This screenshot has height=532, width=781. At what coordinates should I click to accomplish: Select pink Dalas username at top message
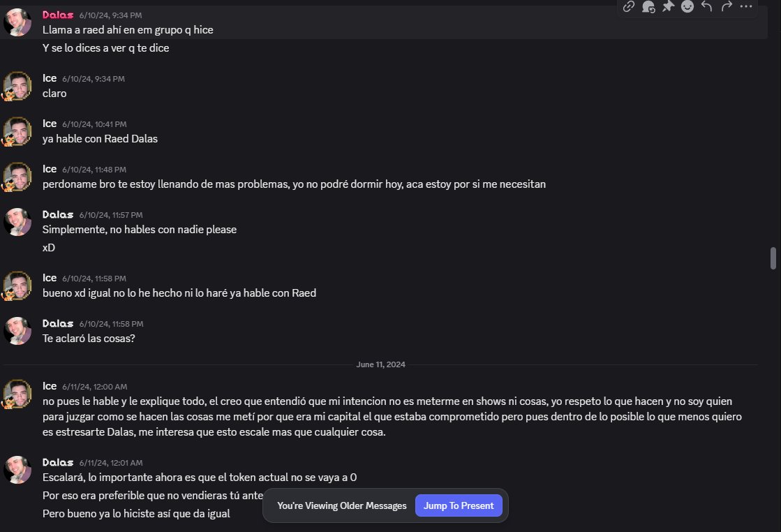pyautogui.click(x=58, y=15)
